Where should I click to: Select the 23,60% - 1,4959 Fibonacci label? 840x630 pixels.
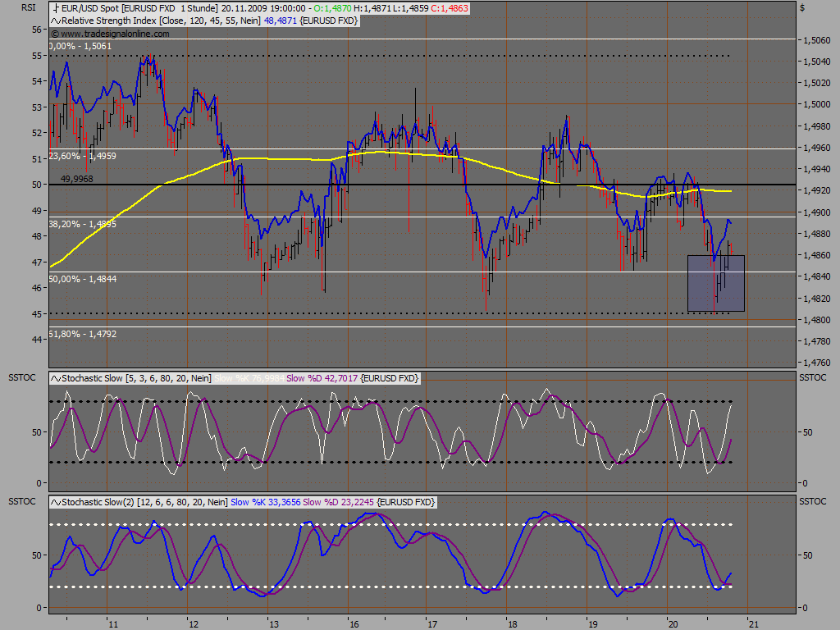tap(82, 156)
